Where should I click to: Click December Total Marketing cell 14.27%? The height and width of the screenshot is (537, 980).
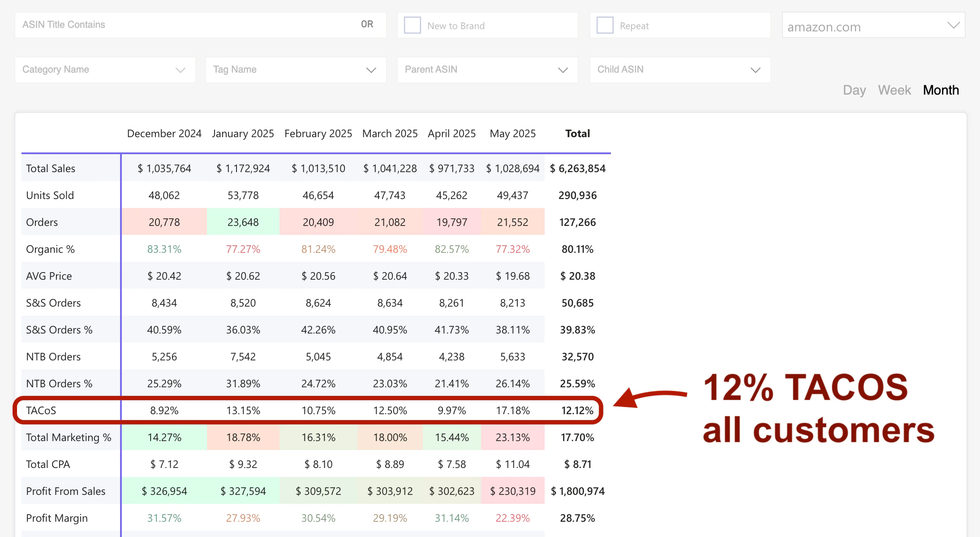tap(164, 437)
